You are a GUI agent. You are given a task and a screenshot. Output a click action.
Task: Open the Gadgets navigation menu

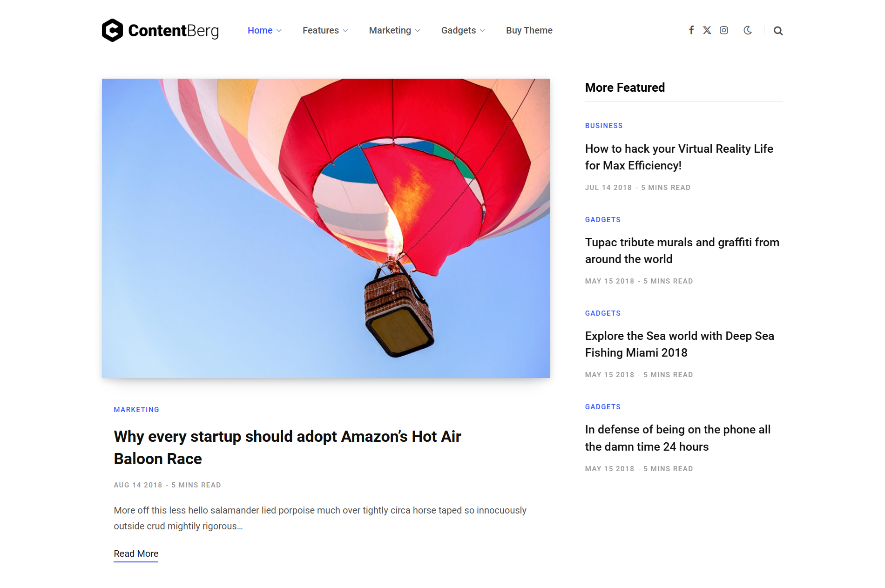tap(463, 30)
